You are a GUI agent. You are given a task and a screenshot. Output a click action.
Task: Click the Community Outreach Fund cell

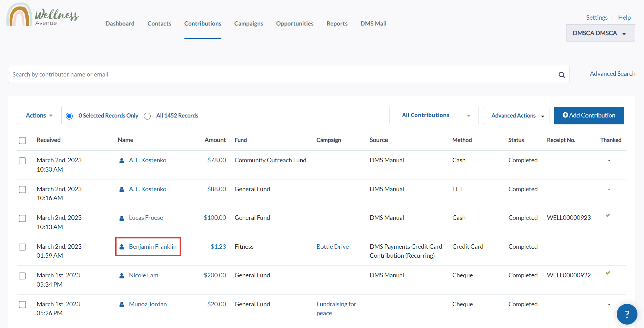click(270, 160)
